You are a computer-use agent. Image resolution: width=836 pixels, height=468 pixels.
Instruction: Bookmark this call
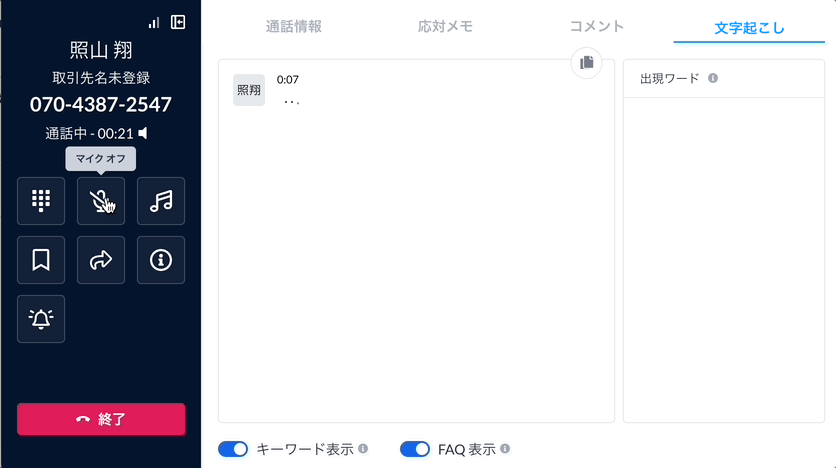41,260
